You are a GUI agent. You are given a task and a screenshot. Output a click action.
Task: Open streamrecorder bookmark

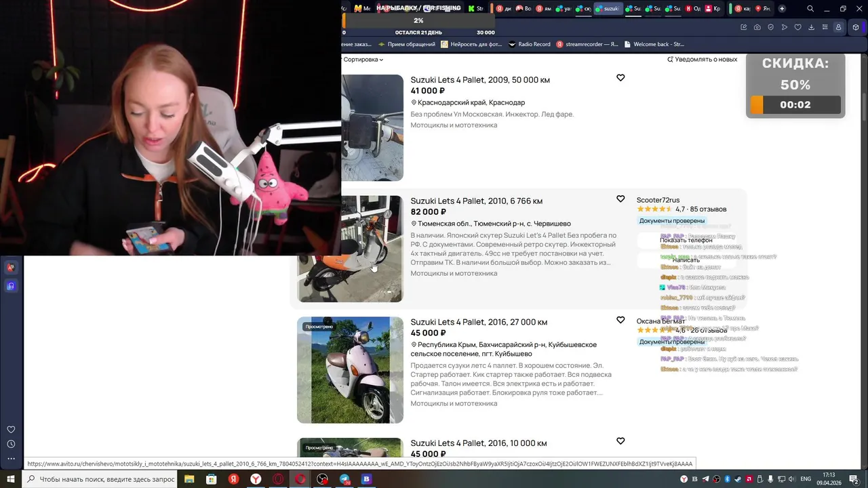point(588,44)
